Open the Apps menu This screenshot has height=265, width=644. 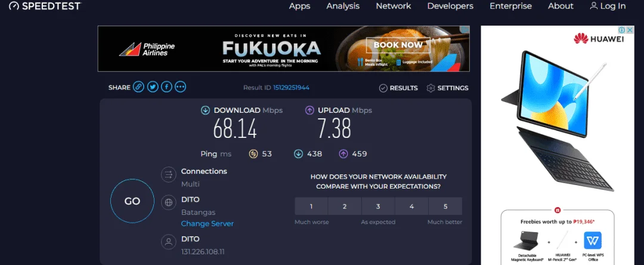point(300,6)
